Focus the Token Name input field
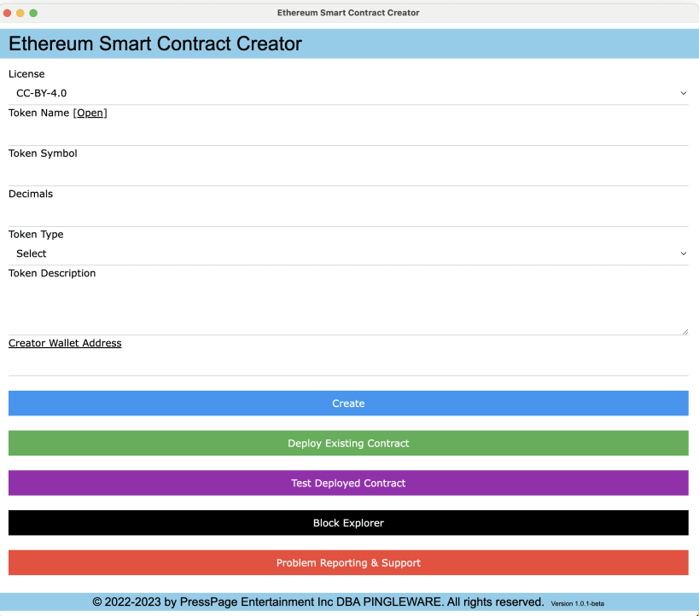This screenshot has height=616, width=699. [x=348, y=134]
